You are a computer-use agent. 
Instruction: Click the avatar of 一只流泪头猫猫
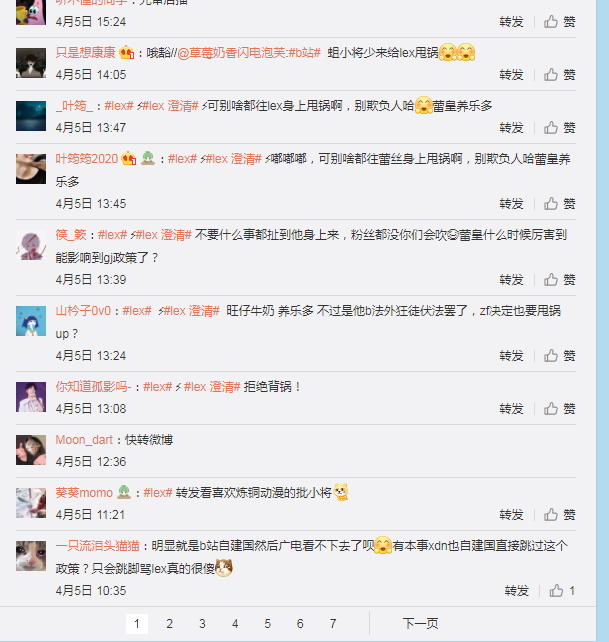click(31, 556)
